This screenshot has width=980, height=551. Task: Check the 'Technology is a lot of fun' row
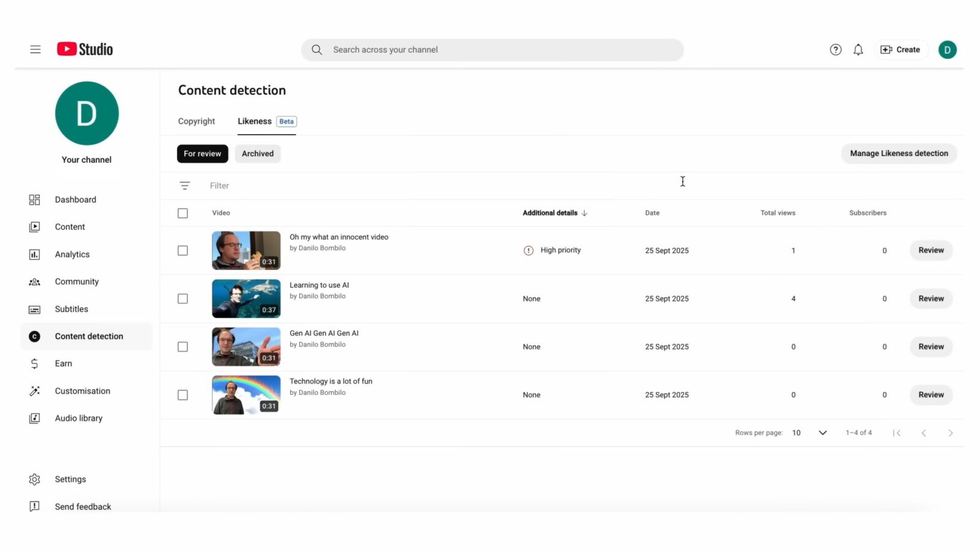click(x=183, y=395)
